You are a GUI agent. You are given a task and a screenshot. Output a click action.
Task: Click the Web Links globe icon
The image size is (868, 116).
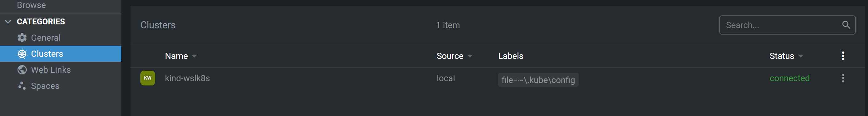pos(22,70)
